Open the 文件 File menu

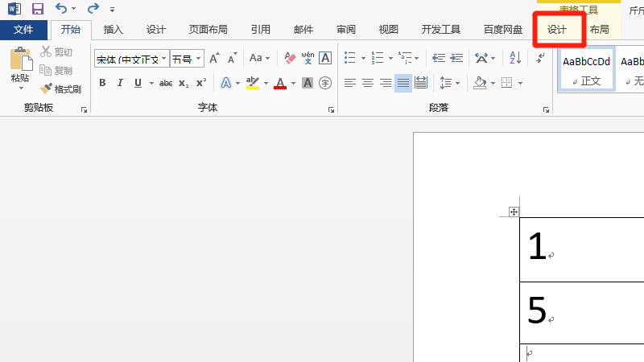[23, 30]
